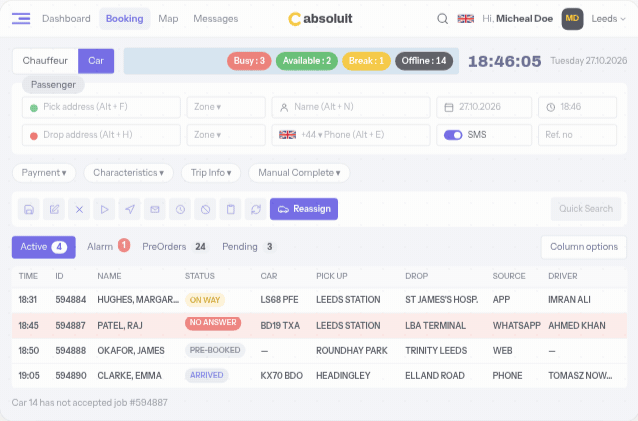638x421 pixels.
Task: Click the Name input field
Action: coord(351,107)
